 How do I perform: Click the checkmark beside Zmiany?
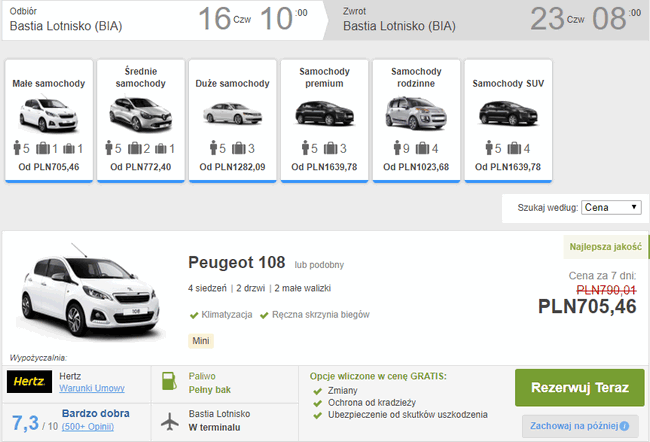[x=318, y=391]
